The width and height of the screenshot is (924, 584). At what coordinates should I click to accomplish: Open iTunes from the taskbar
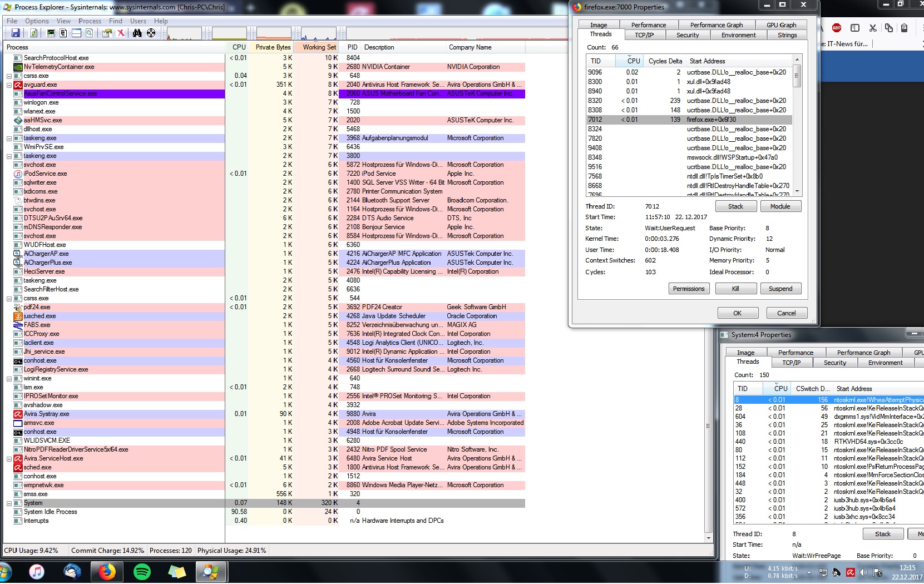click(37, 572)
